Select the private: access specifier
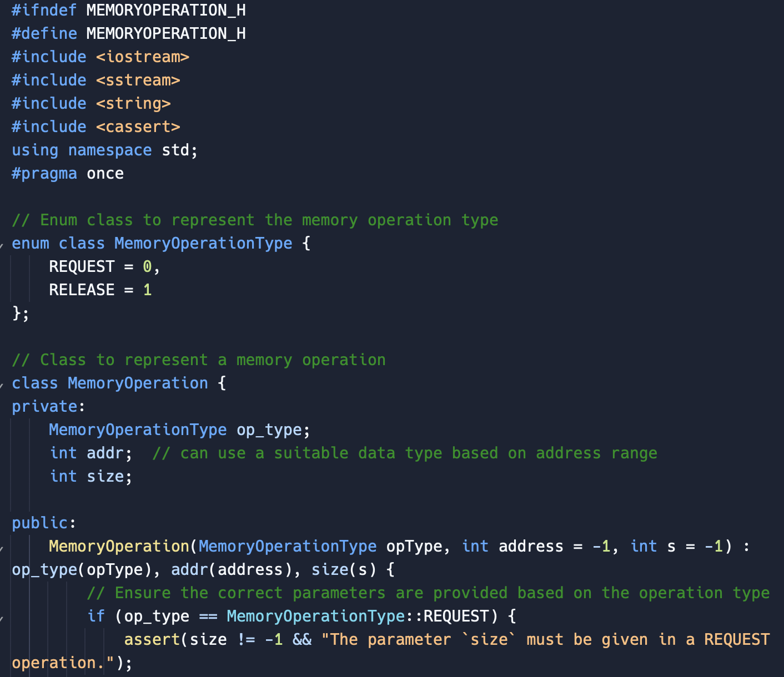The image size is (784, 677). pos(44,406)
